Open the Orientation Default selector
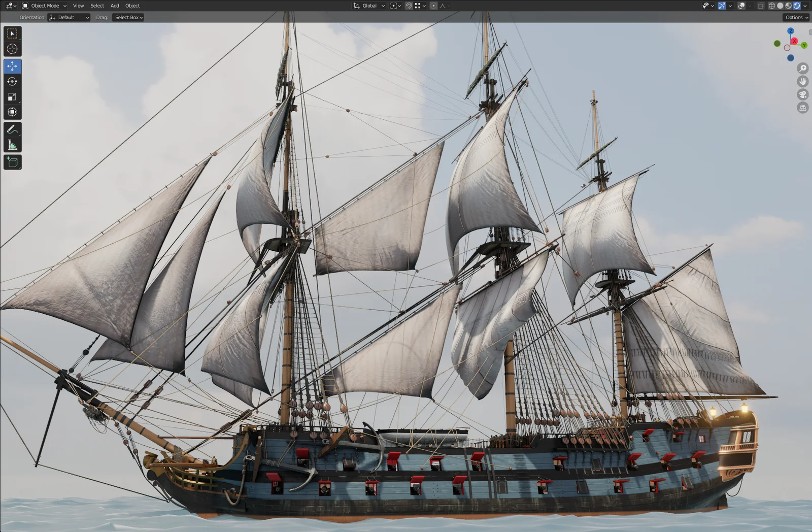The image size is (812, 532). pos(69,17)
